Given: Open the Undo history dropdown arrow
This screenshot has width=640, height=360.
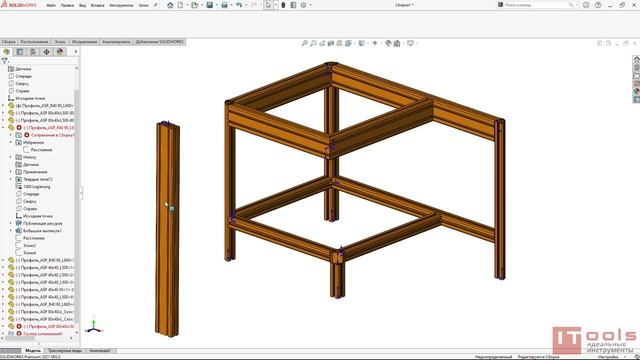Looking at the screenshot, I should coord(246,5).
